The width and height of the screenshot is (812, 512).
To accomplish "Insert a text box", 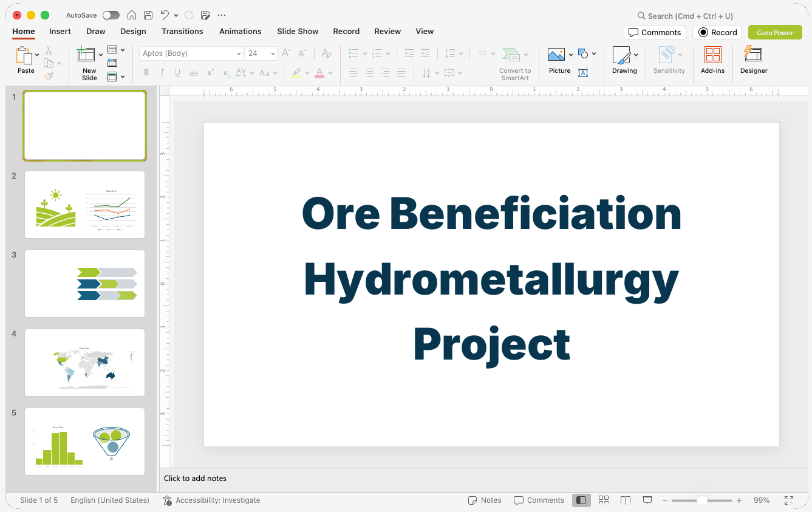I will (x=583, y=73).
